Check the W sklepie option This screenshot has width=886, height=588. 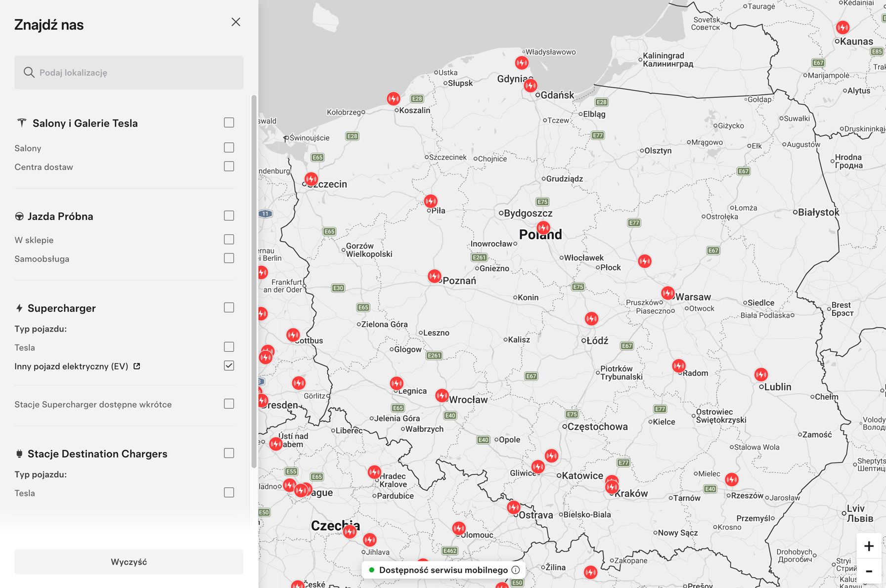229,240
